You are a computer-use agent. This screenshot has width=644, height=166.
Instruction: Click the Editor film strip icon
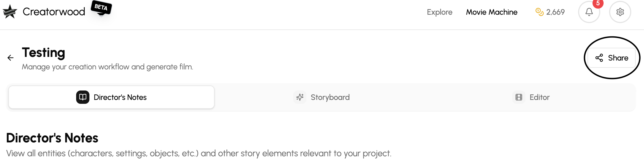(519, 97)
